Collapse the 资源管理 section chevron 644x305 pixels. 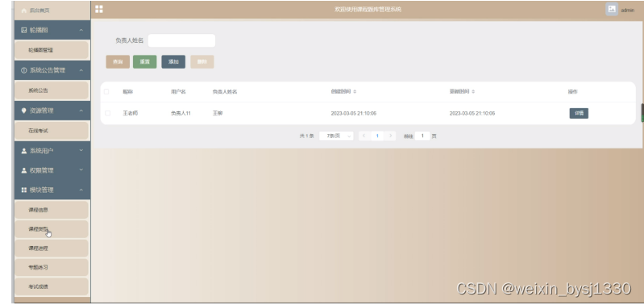pyautogui.click(x=81, y=111)
